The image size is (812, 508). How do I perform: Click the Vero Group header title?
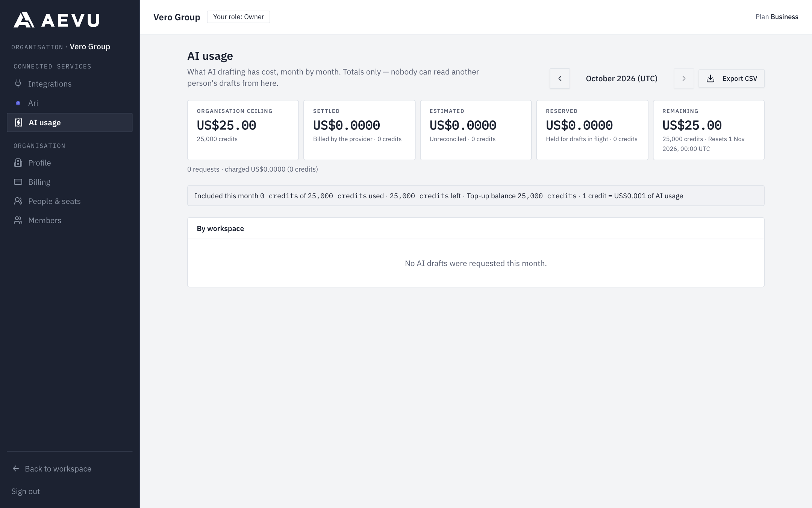[x=177, y=17]
